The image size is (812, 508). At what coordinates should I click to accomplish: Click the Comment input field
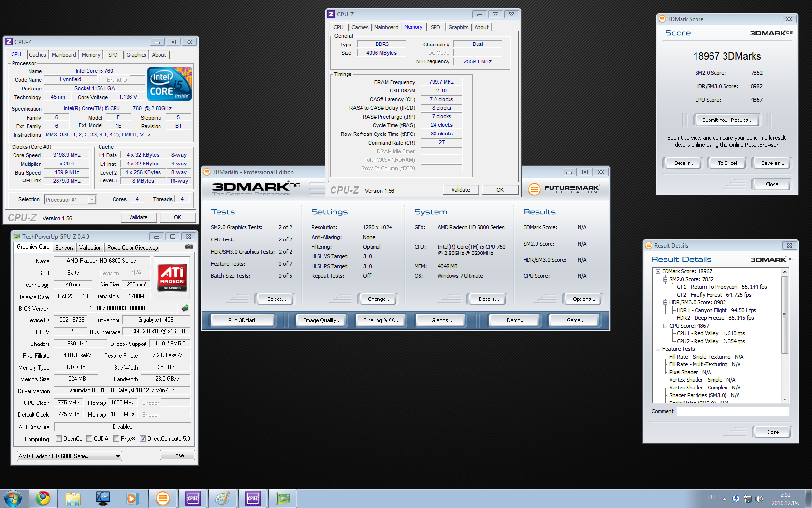[x=732, y=411]
